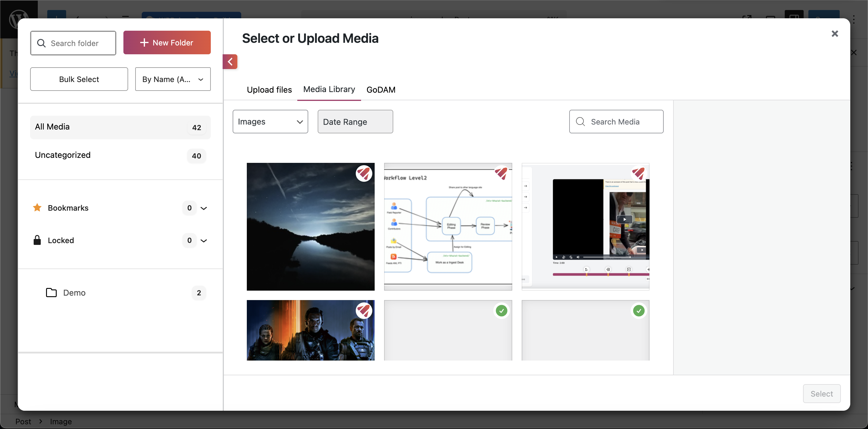Toggle green checkmark on right blank thumbnail

coord(639,311)
